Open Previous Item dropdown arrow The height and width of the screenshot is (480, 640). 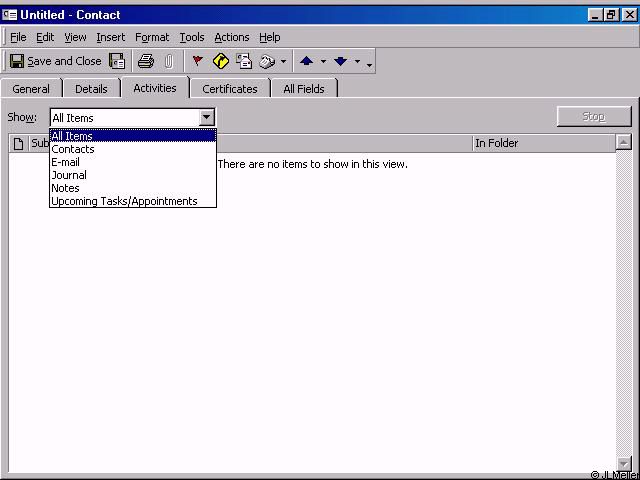point(323,62)
